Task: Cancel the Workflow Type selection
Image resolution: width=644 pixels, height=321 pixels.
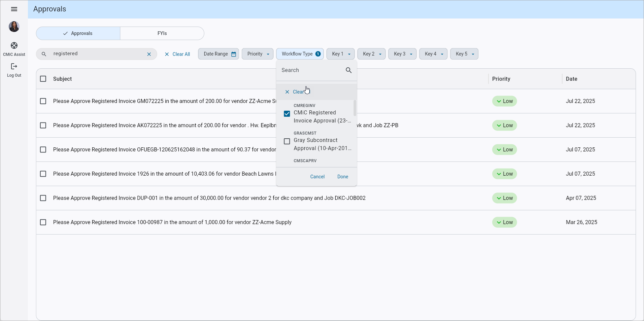Action: 317,177
